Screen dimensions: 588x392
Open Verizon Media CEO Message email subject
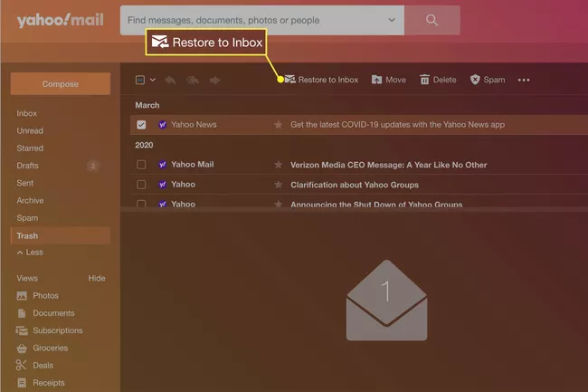[388, 165]
